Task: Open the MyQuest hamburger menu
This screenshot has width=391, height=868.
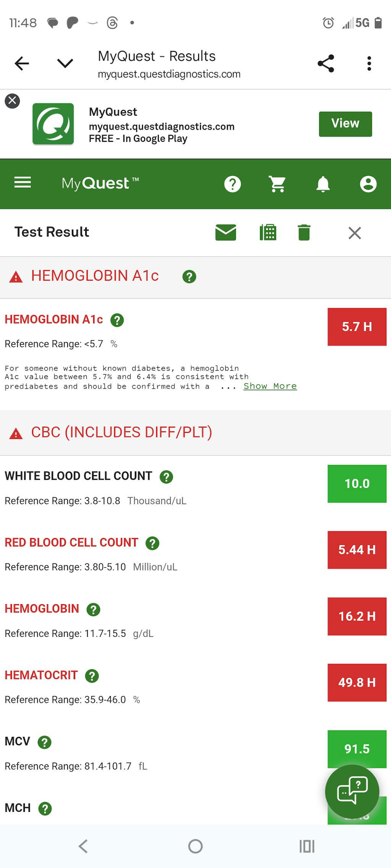Action: [23, 183]
